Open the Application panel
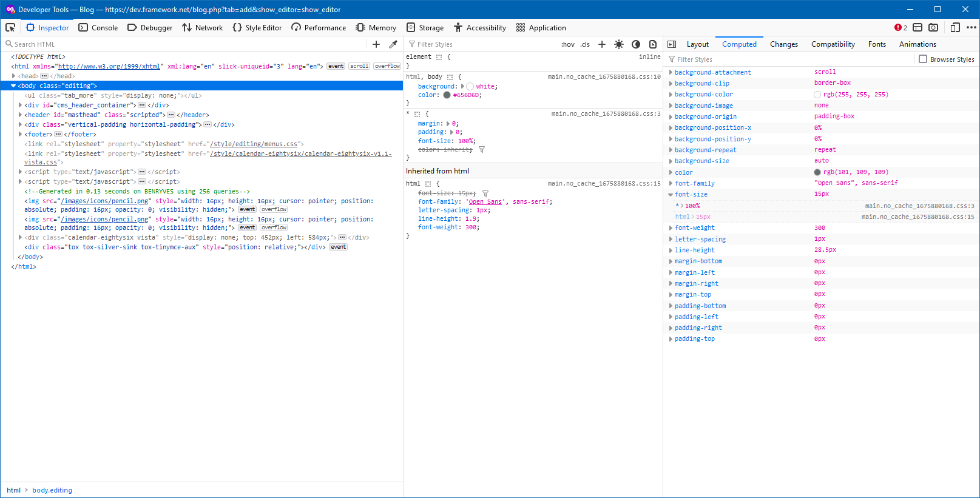The width and height of the screenshot is (980, 498). coord(541,27)
